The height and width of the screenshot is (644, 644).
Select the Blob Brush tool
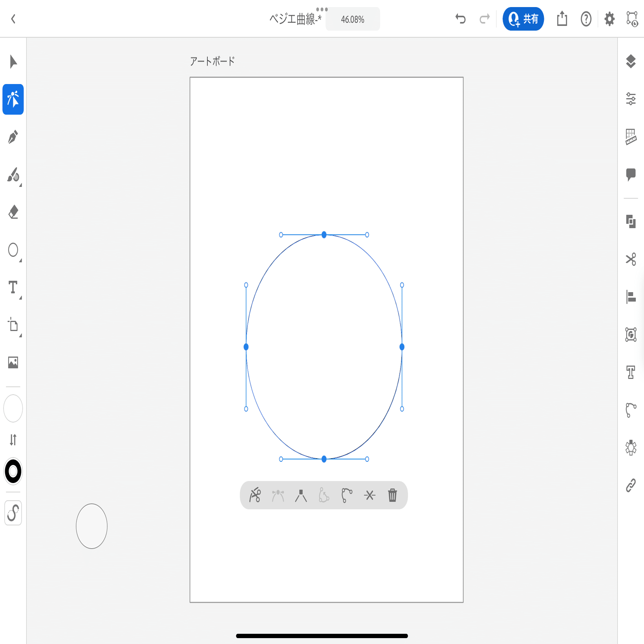(x=13, y=175)
